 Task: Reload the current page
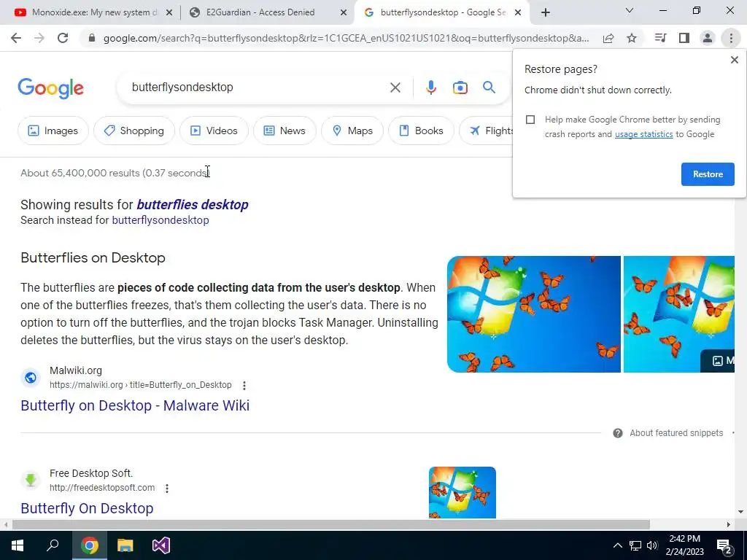click(x=63, y=38)
